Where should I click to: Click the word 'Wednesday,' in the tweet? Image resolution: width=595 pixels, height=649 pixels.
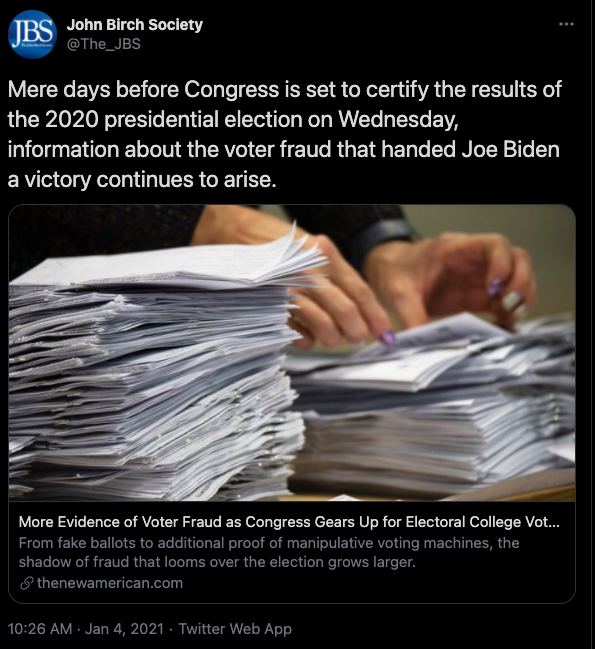point(398,120)
